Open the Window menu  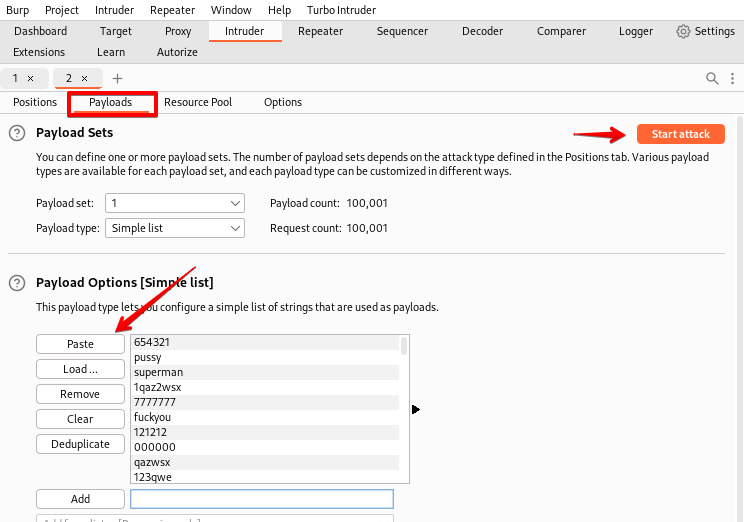231,10
